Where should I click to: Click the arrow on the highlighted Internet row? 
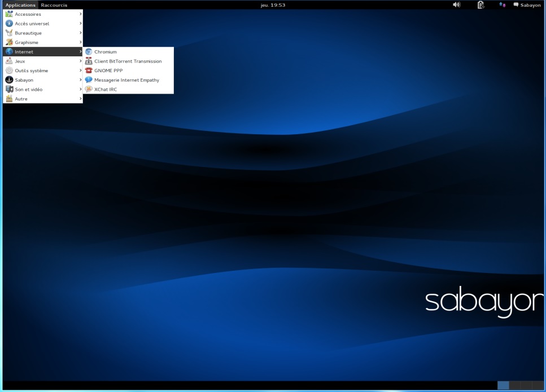[80, 51]
